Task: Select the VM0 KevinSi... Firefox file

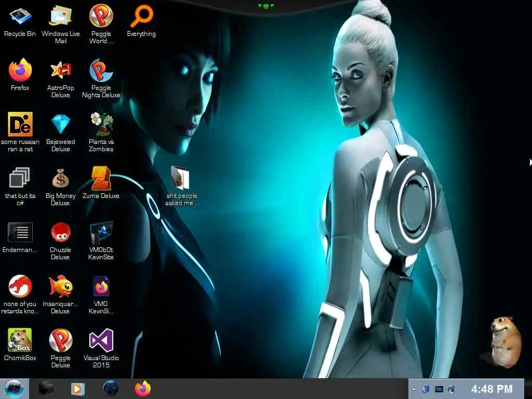Action: tap(101, 295)
